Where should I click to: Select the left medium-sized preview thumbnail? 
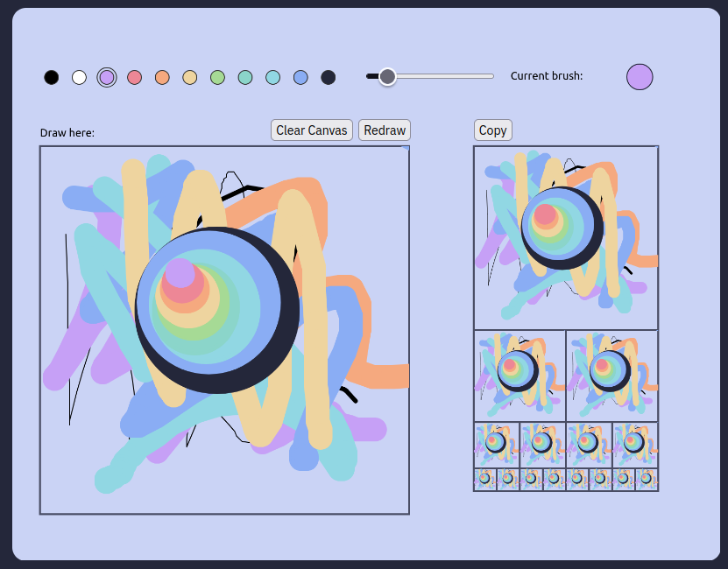519,376
